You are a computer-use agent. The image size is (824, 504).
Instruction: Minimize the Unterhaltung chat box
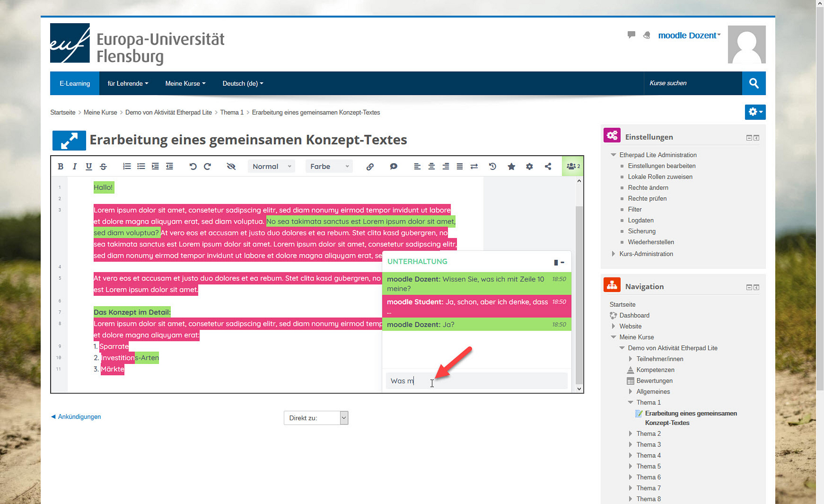563,262
